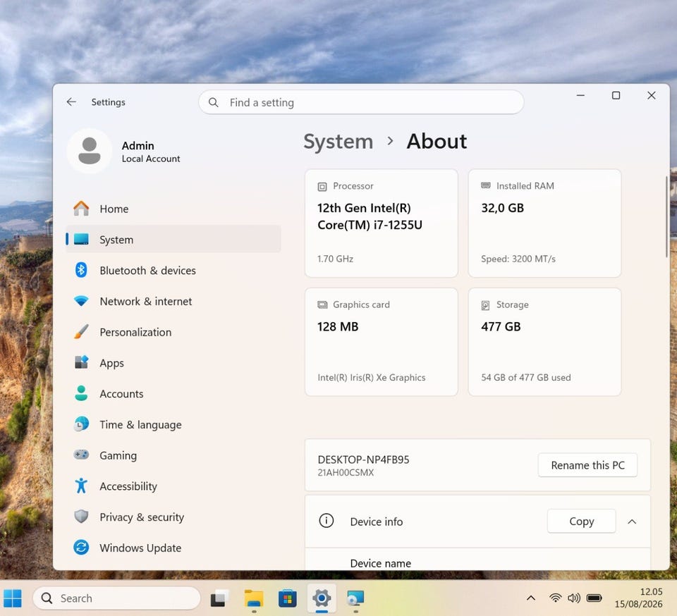Copy the device info
677x616 pixels.
pyautogui.click(x=581, y=521)
